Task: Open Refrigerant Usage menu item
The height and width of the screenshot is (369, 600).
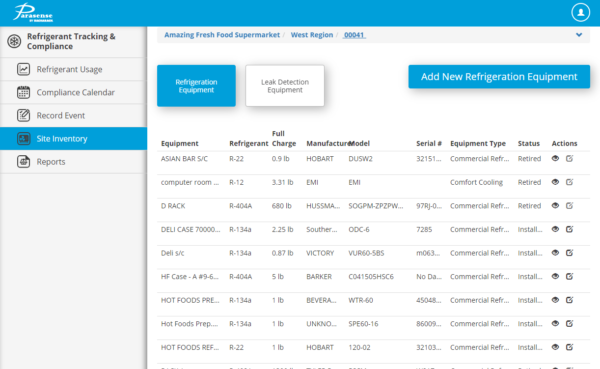Action: pyautogui.click(x=73, y=69)
